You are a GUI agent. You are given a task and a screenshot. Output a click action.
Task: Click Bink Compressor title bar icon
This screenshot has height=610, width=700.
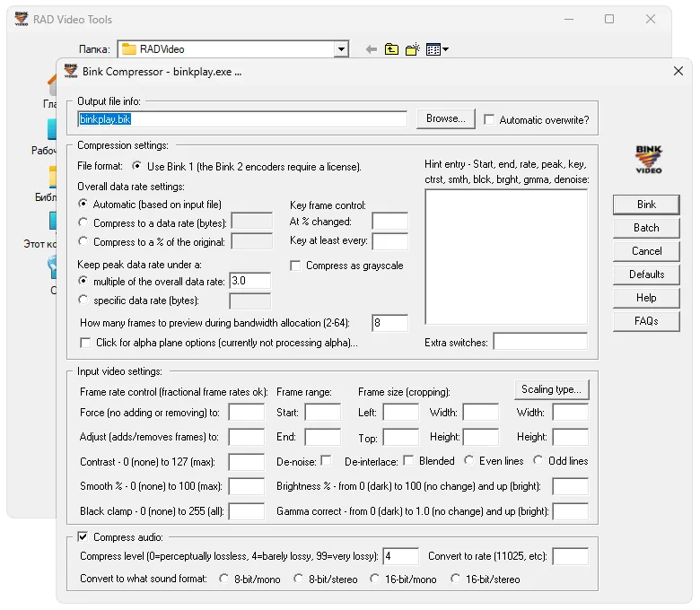click(71, 71)
